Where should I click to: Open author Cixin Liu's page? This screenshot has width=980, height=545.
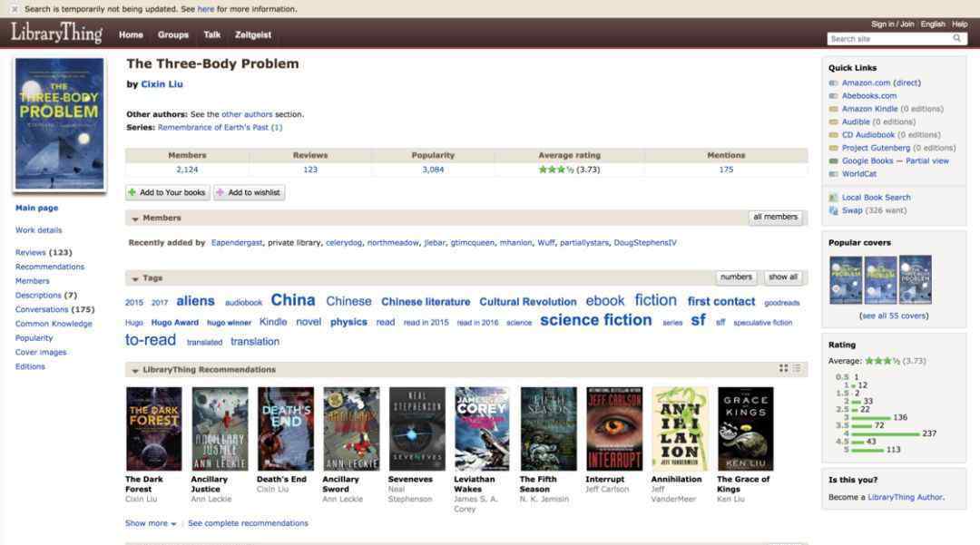click(162, 84)
